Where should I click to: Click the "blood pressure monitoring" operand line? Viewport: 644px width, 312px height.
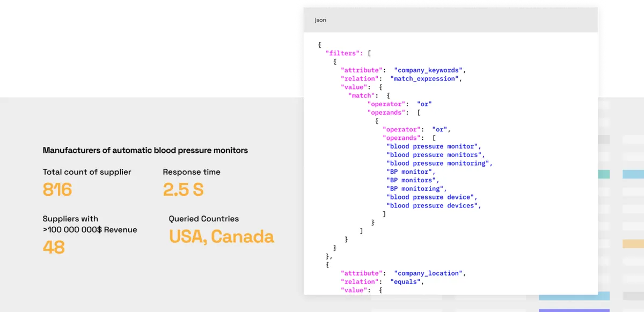[440, 164]
